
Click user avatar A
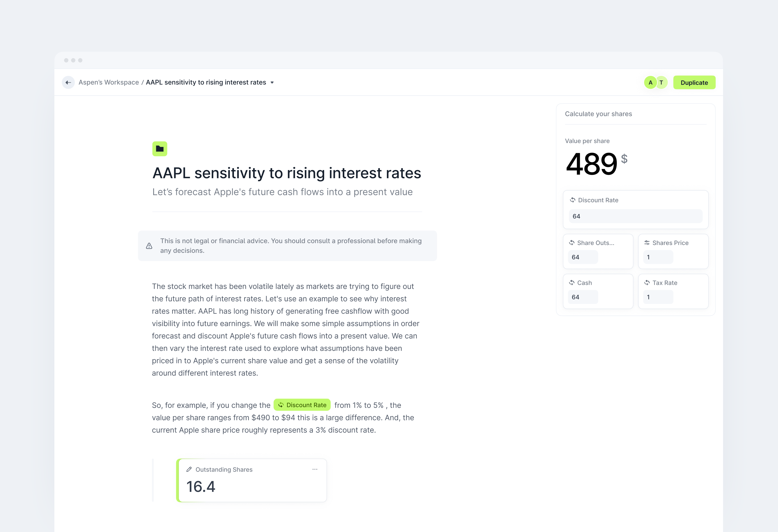tap(650, 82)
